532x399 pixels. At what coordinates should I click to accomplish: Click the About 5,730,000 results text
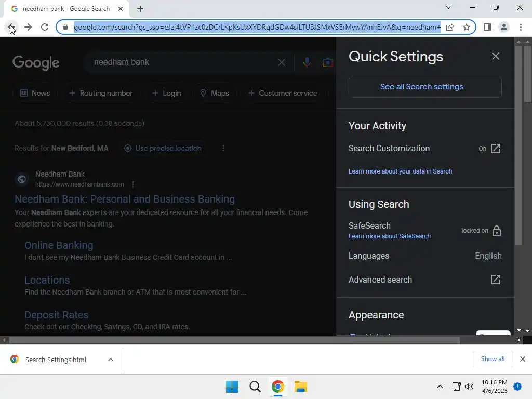pyautogui.click(x=79, y=124)
